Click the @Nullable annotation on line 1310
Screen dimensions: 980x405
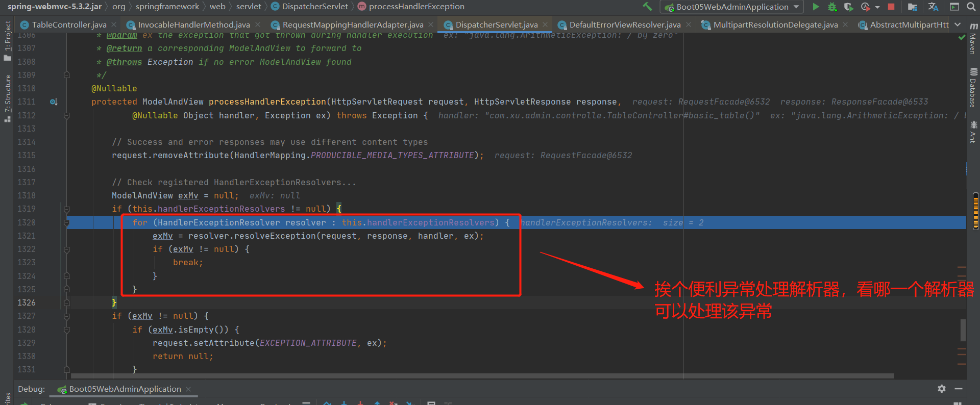tap(114, 89)
